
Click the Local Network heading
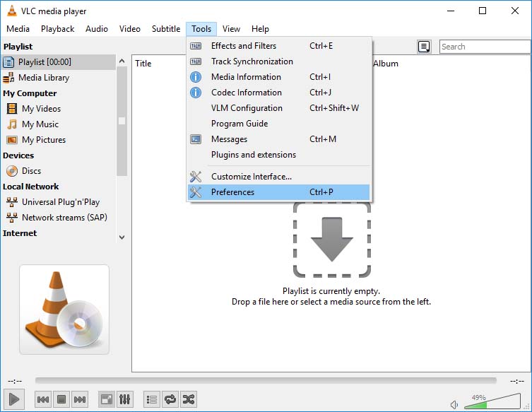pos(30,187)
